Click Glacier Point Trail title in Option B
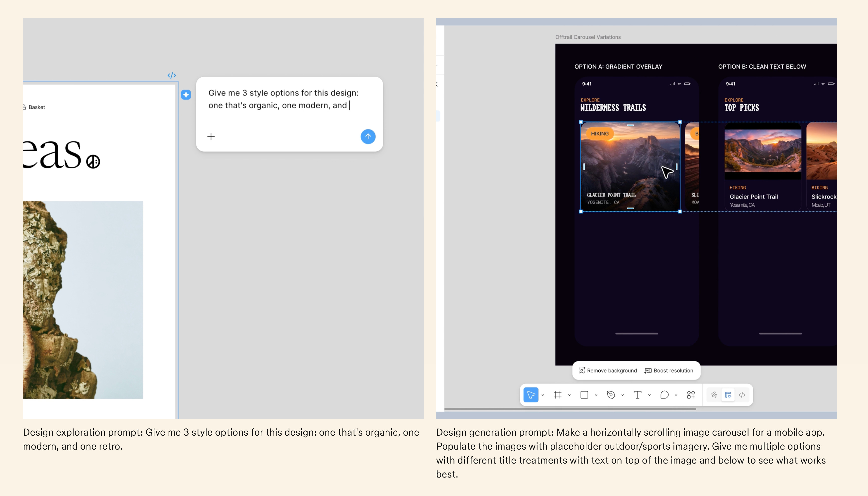 click(x=754, y=197)
